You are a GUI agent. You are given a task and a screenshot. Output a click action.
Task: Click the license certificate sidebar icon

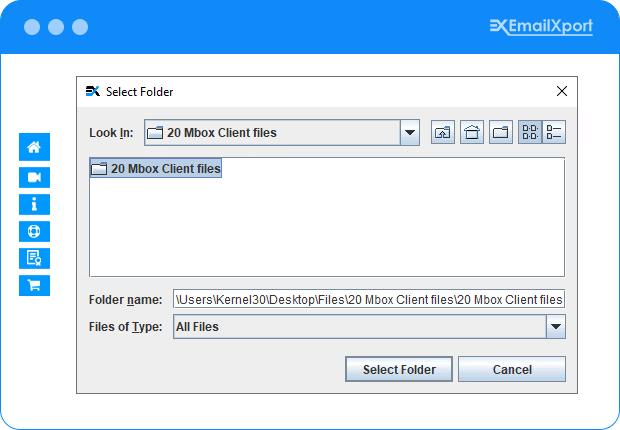pos(34,258)
